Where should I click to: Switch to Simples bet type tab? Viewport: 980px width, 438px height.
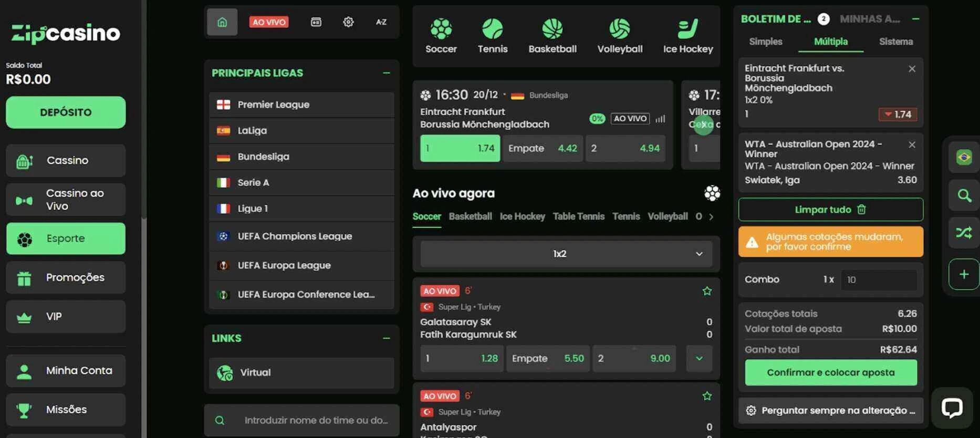[766, 41]
